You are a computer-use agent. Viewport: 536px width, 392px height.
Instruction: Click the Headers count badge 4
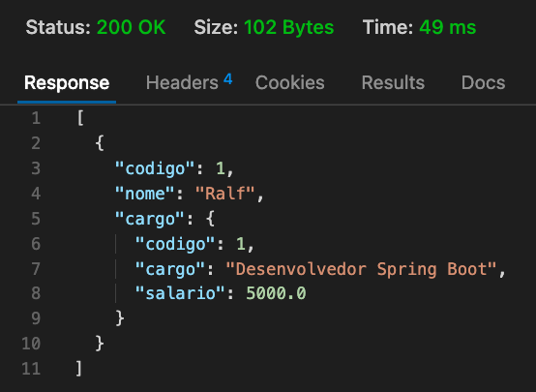(228, 79)
